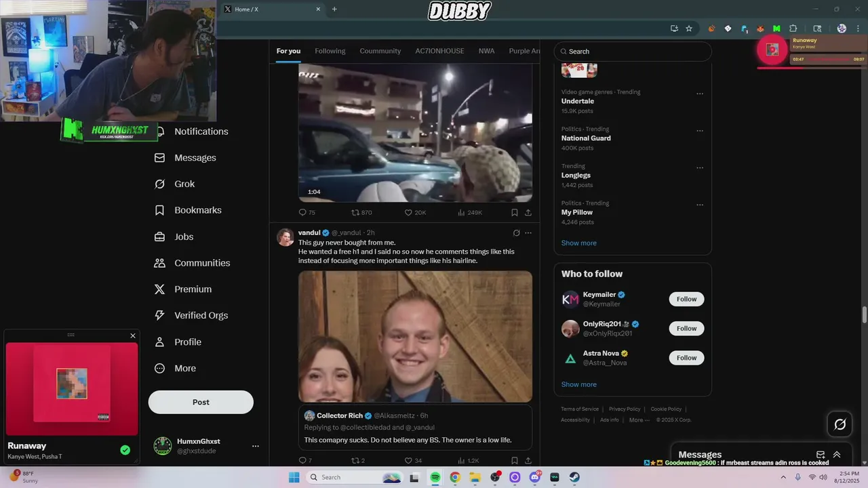Open the more menu on vandul's post

coord(528,233)
